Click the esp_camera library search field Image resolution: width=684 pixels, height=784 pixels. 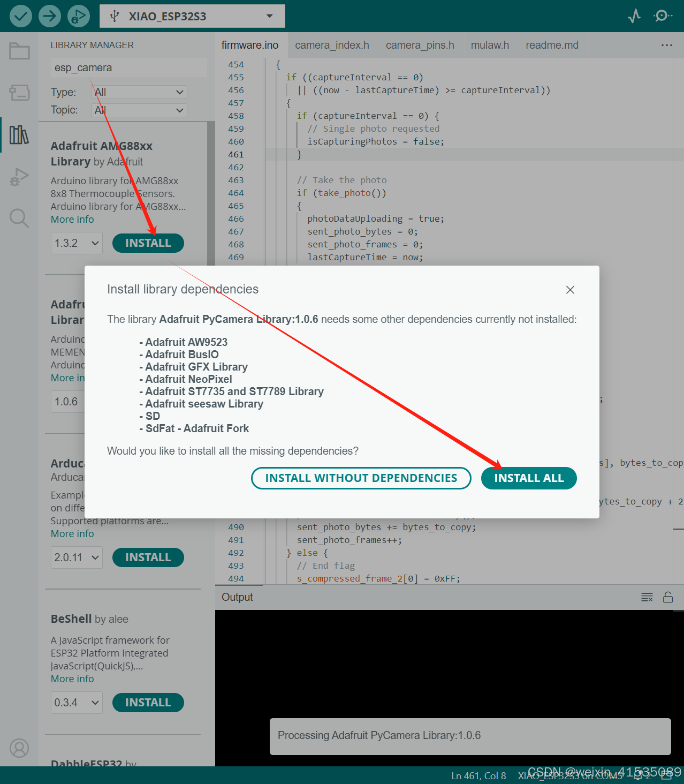(x=128, y=67)
